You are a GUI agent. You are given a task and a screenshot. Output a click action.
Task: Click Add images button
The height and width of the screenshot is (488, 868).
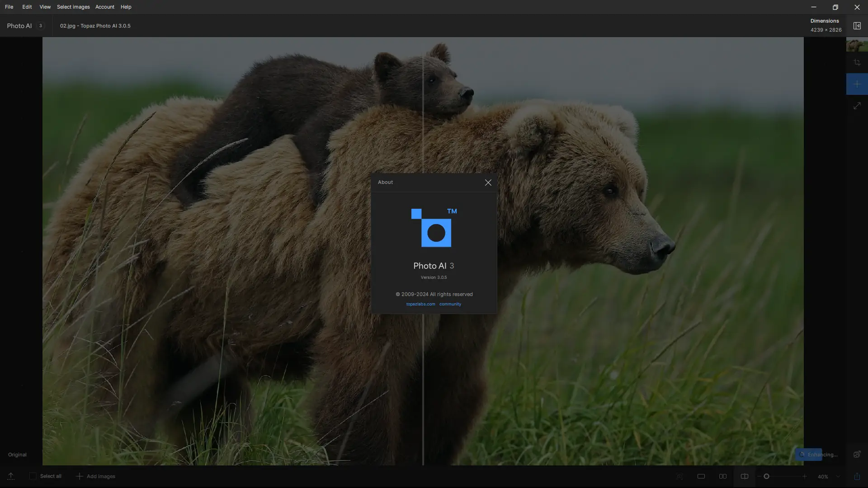pos(95,476)
